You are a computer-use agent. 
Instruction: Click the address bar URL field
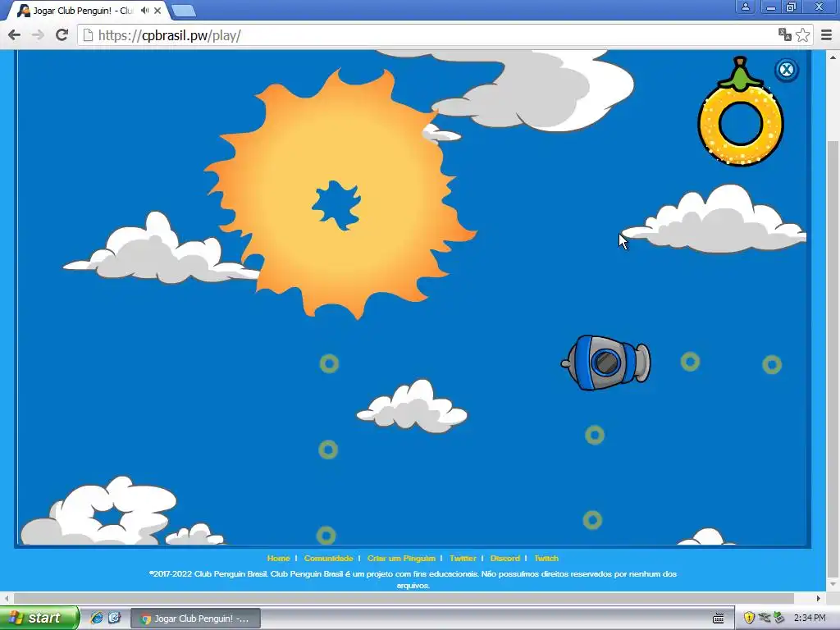(x=428, y=35)
